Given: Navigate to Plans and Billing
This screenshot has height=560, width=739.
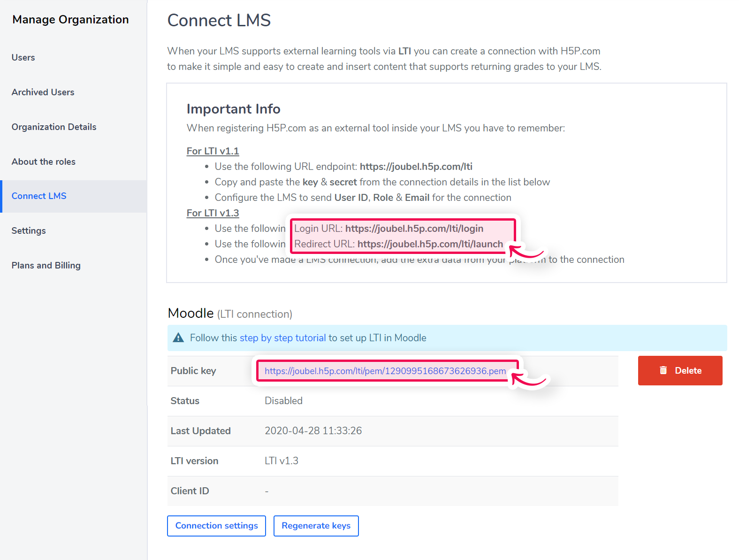Looking at the screenshot, I should 46,265.
